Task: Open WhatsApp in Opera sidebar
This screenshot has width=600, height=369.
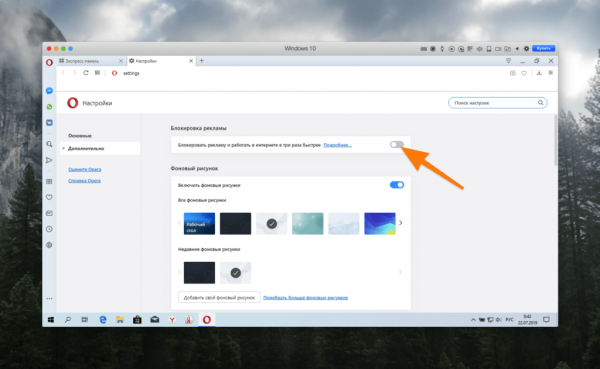Action: [49, 107]
